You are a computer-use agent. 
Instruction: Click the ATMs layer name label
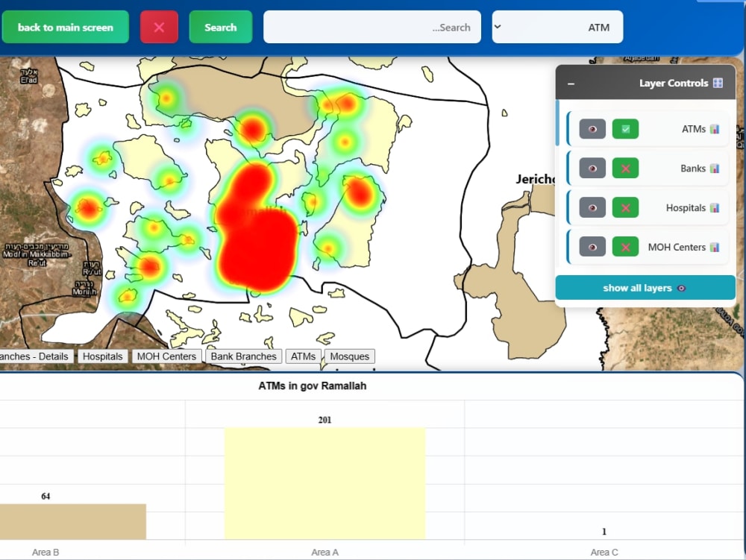pos(693,129)
